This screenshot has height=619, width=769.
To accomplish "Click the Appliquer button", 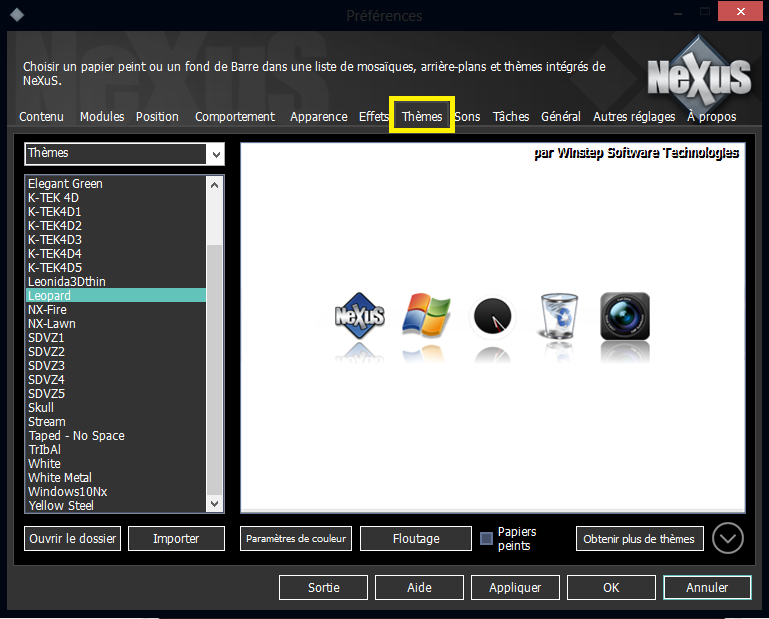I will (x=515, y=588).
